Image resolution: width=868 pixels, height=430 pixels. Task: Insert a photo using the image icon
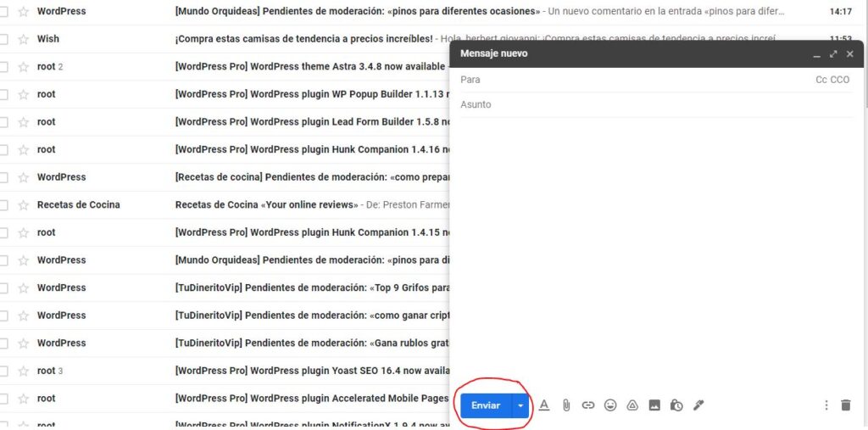654,405
